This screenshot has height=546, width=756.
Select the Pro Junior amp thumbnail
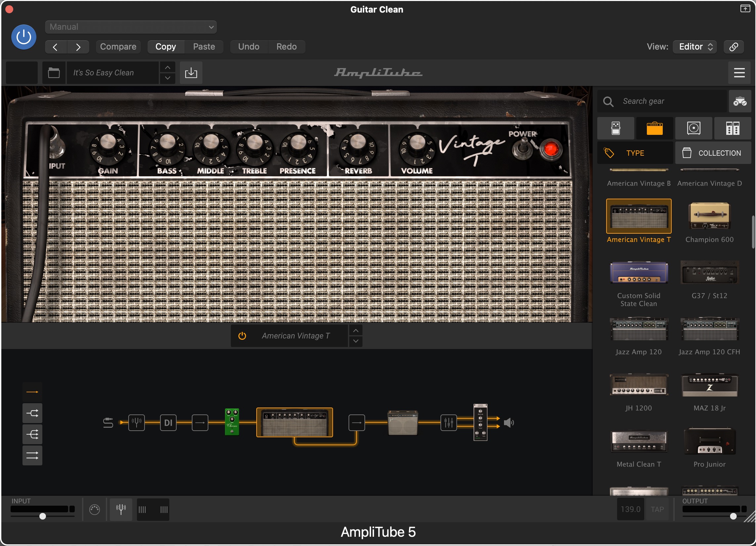[x=709, y=442]
